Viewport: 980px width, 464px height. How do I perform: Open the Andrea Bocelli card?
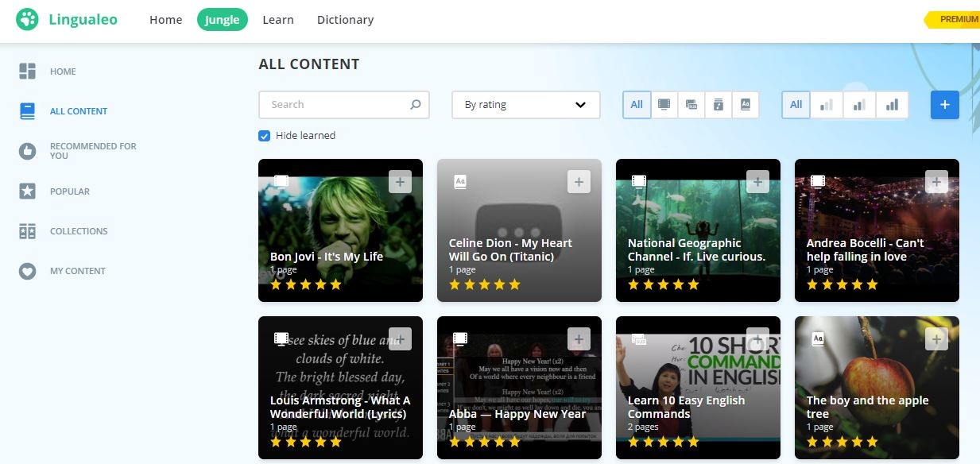[x=877, y=230]
